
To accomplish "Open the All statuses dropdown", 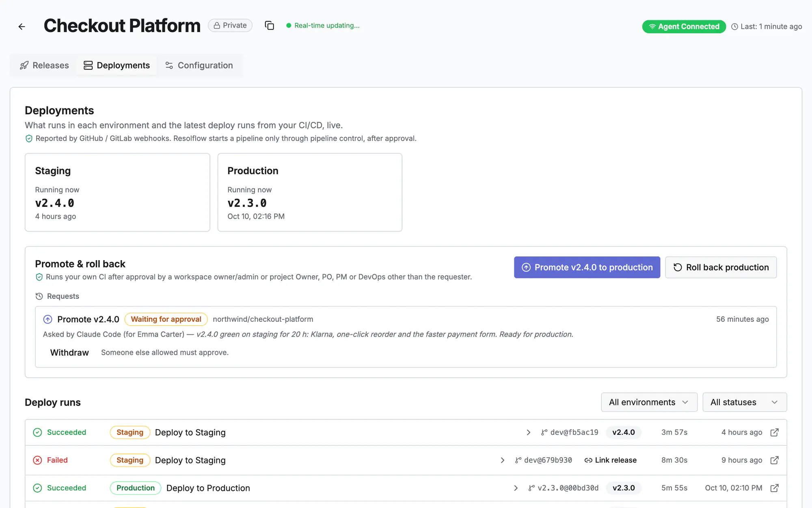I will [x=745, y=402].
